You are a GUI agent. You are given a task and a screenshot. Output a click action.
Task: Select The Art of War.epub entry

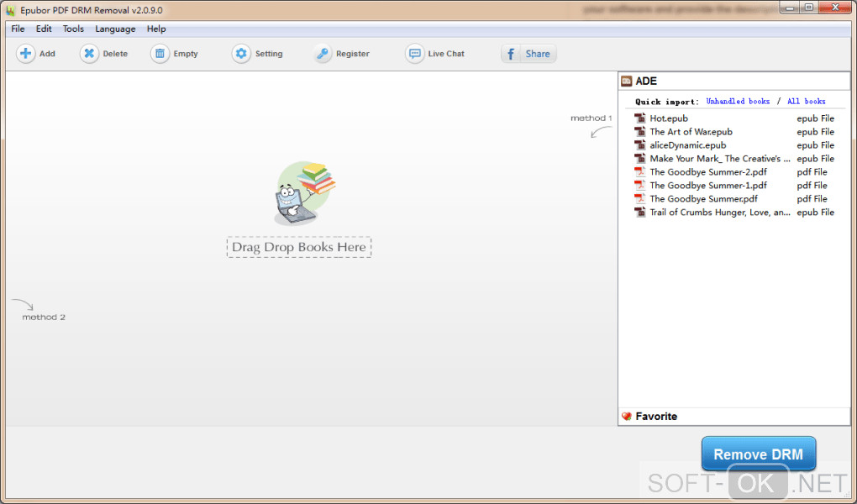click(x=691, y=132)
